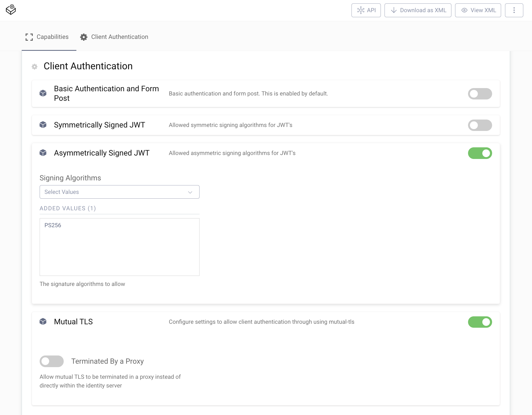The height and width of the screenshot is (415, 532).
Task: Open the Signing Algorithms Select Values dropdown
Action: [x=119, y=192]
